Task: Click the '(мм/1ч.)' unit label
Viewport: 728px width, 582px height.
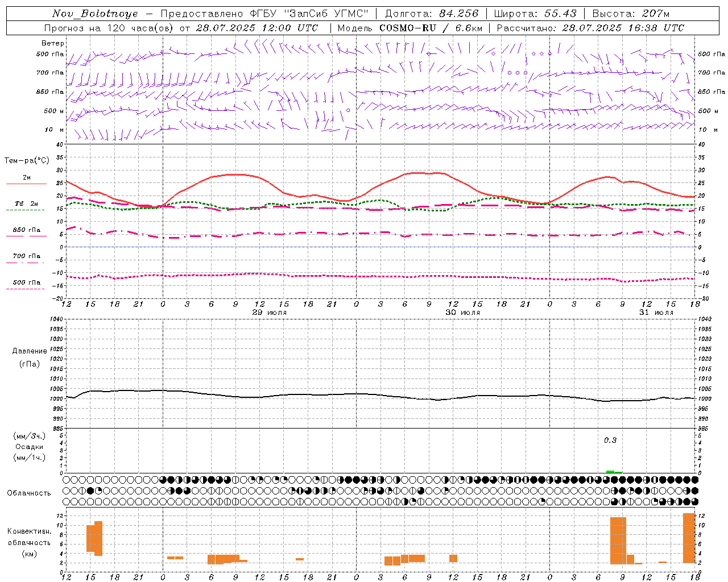Action: click(30, 458)
